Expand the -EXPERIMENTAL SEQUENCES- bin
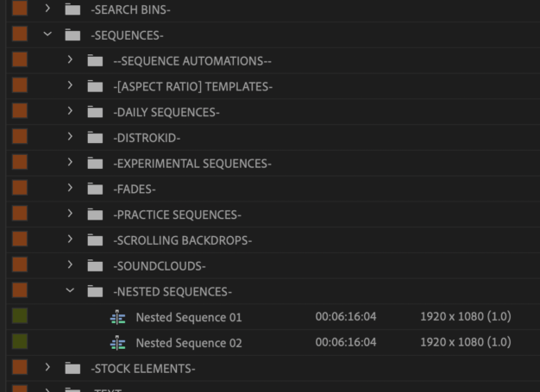Viewport: 540px width, 392px height. pyautogui.click(x=71, y=164)
